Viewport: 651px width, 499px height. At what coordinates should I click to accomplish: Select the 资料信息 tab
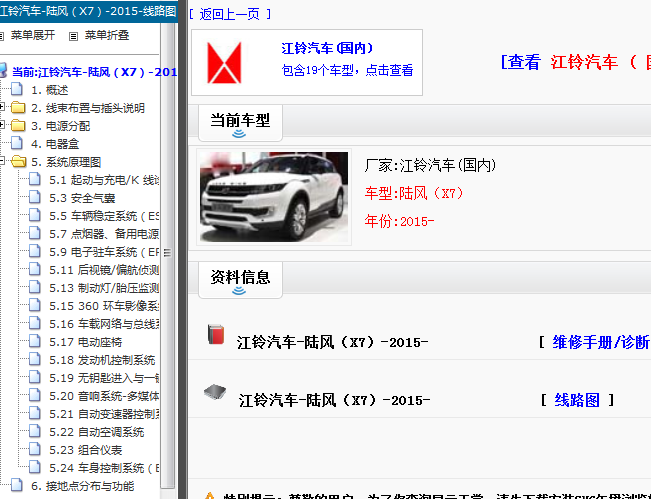click(240, 279)
